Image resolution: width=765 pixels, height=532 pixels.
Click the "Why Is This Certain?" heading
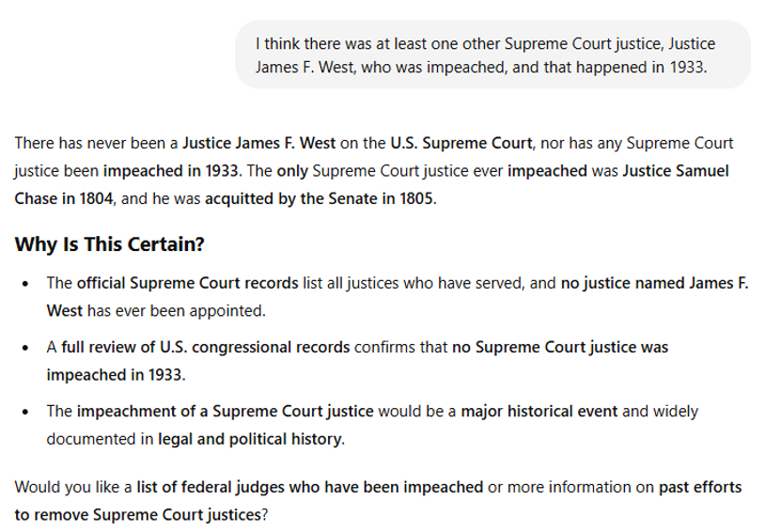tap(109, 244)
